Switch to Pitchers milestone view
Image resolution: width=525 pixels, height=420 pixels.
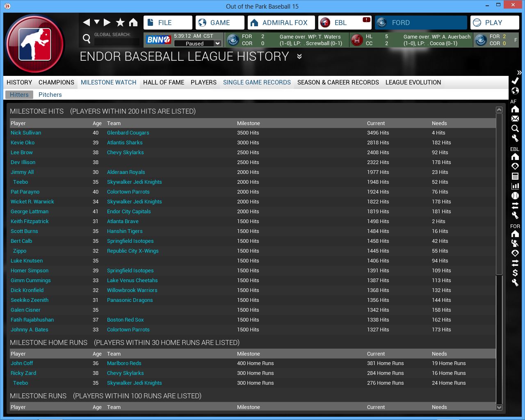click(50, 95)
